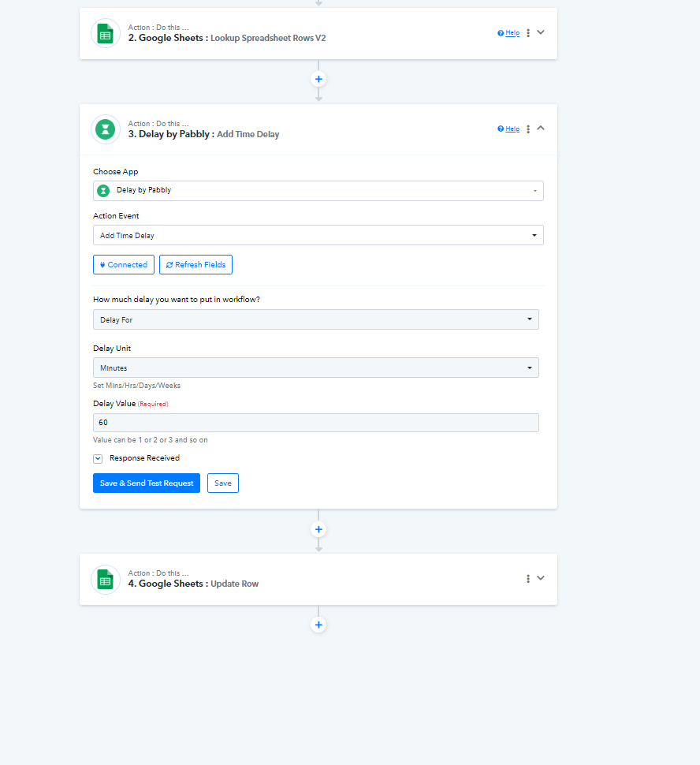
Task: Click the Google Sheets icon in step 2
Action: click(x=106, y=33)
